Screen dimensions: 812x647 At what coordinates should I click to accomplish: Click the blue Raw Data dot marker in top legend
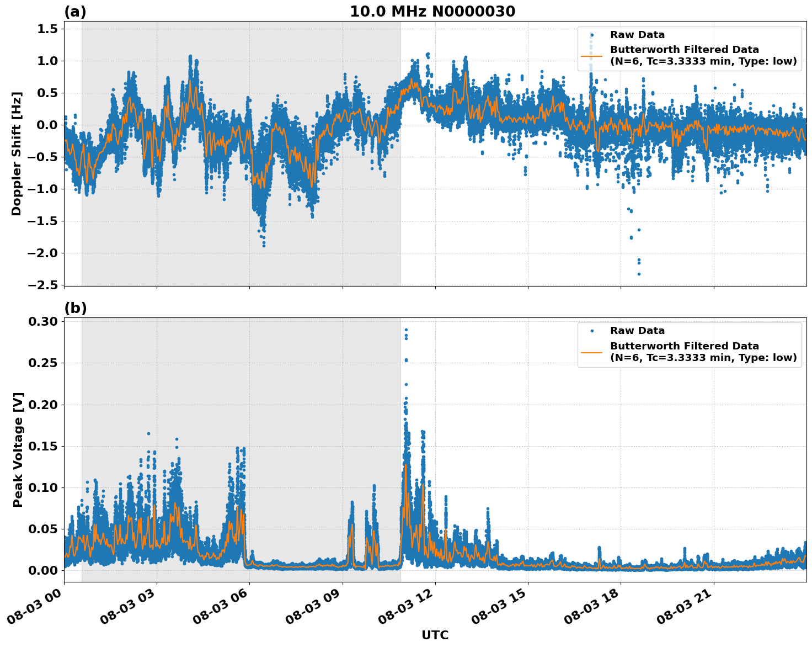tap(592, 34)
